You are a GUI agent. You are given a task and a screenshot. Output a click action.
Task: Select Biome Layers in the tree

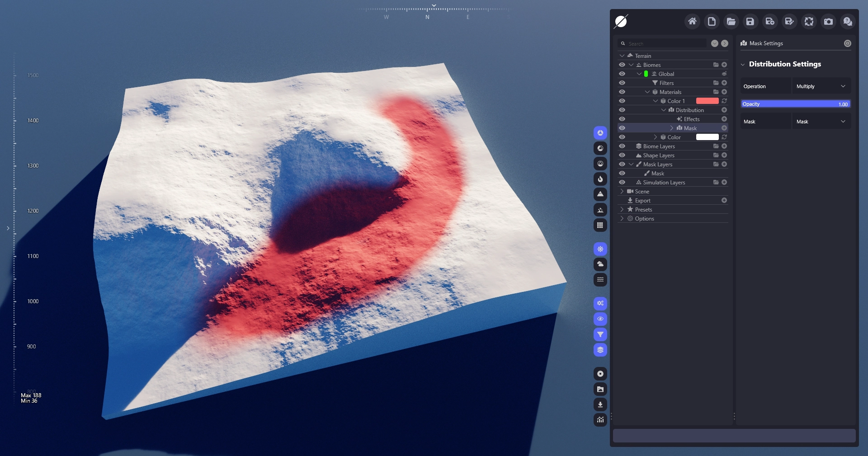(659, 146)
